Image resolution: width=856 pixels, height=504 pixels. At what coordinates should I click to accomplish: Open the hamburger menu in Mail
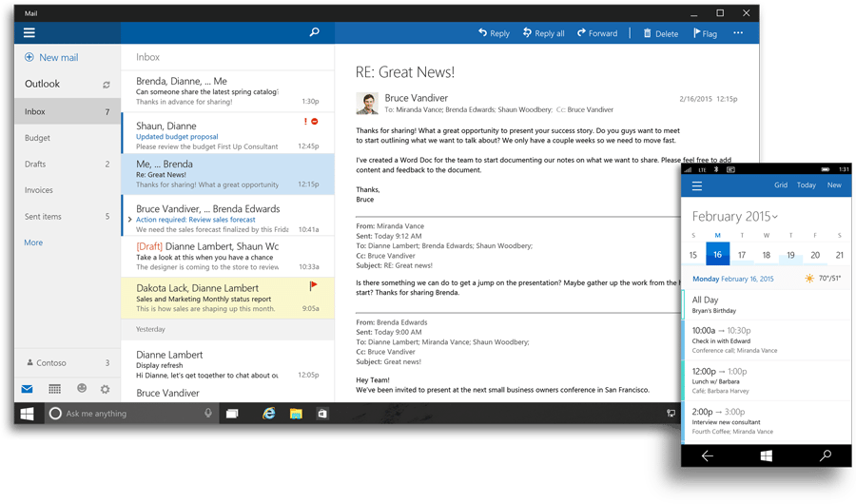coord(29,33)
